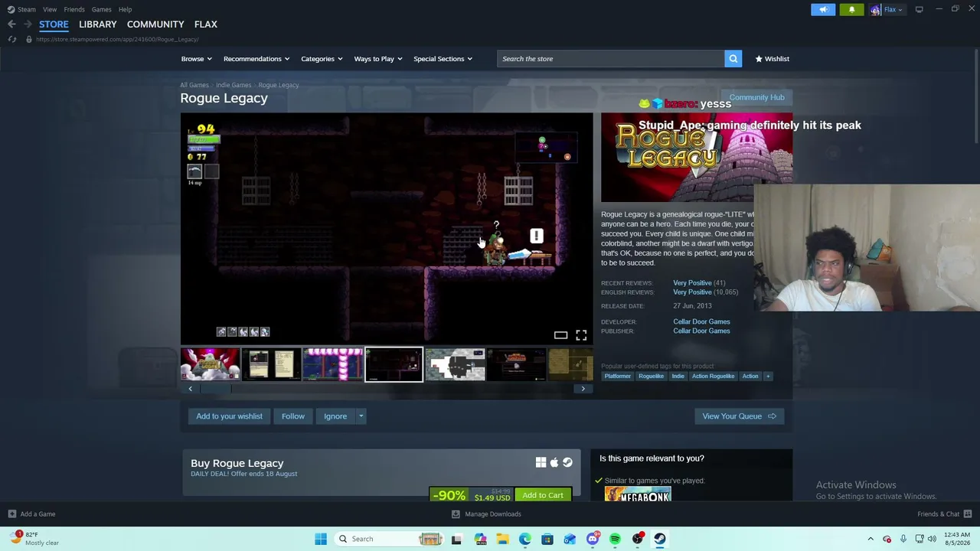Screen dimensions: 980x551
Task: Switch to Big Picture mode
Action: pyautogui.click(x=919, y=9)
